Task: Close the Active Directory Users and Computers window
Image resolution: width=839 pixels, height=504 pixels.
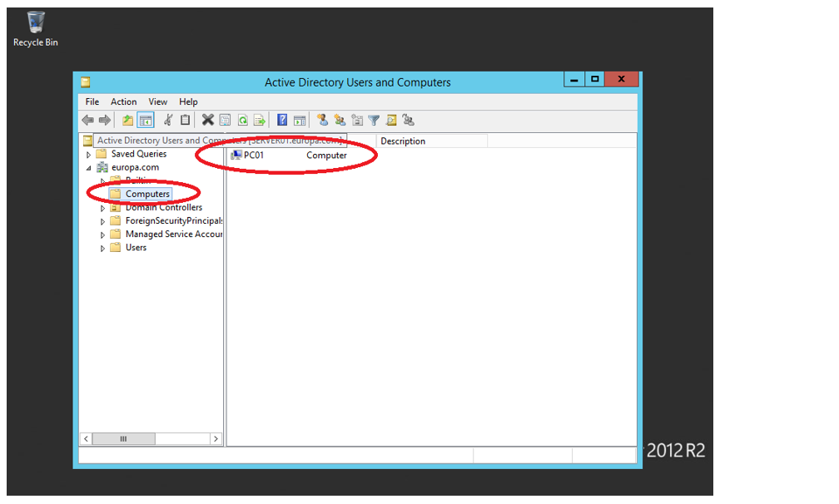Action: click(x=621, y=79)
